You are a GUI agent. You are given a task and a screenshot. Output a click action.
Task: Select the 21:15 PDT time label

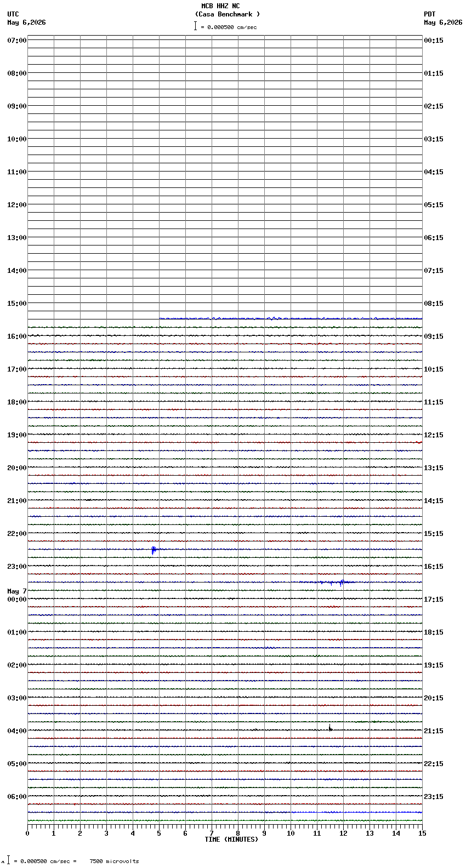[x=434, y=731]
